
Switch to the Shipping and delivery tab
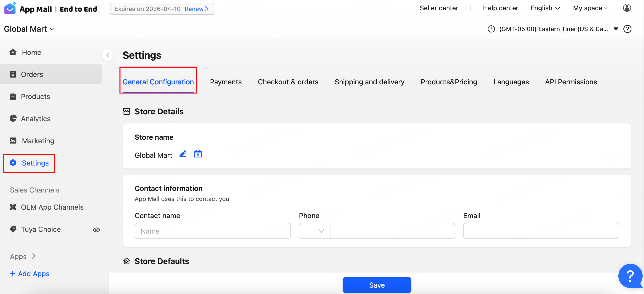pos(369,82)
